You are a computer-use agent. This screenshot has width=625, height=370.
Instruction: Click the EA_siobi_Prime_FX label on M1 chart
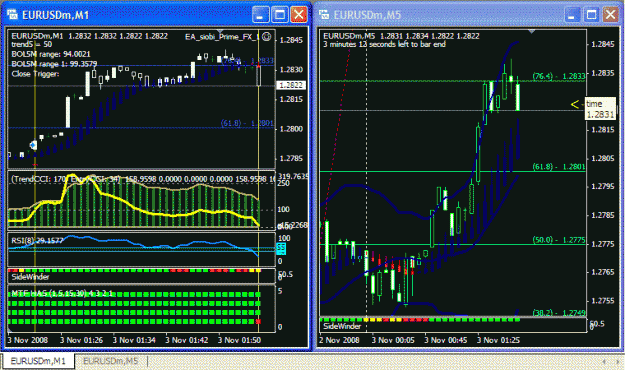222,37
